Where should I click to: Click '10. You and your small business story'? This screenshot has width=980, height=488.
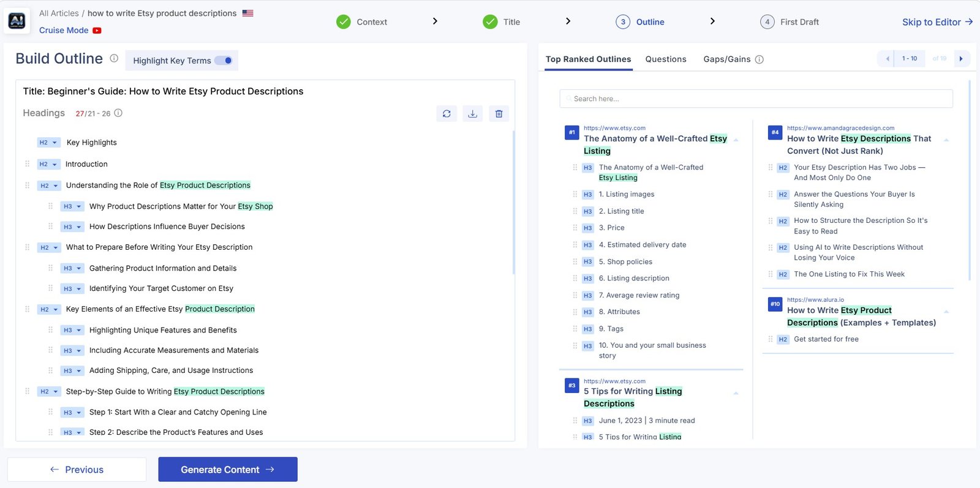coord(652,350)
